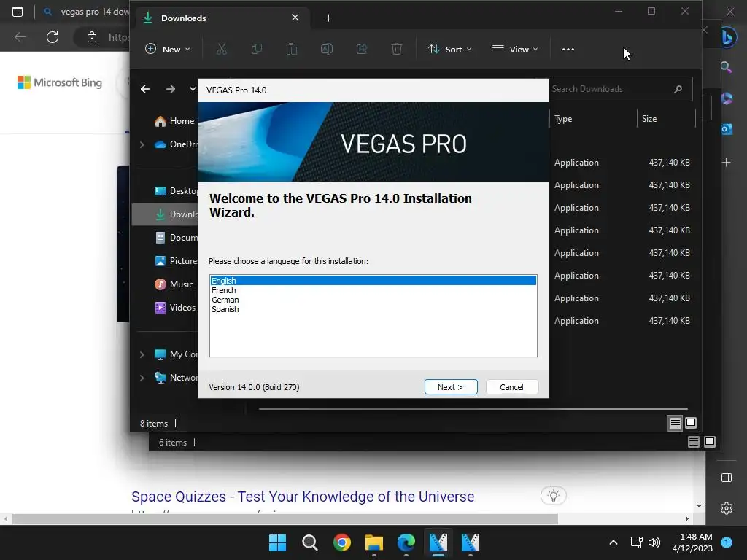The width and height of the screenshot is (747, 560).
Task: Click Type column header
Action: click(x=592, y=119)
